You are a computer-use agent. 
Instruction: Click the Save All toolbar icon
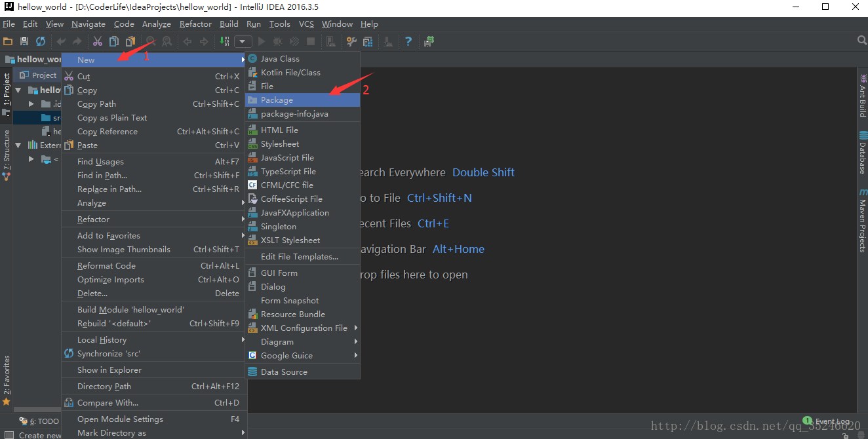[24, 41]
